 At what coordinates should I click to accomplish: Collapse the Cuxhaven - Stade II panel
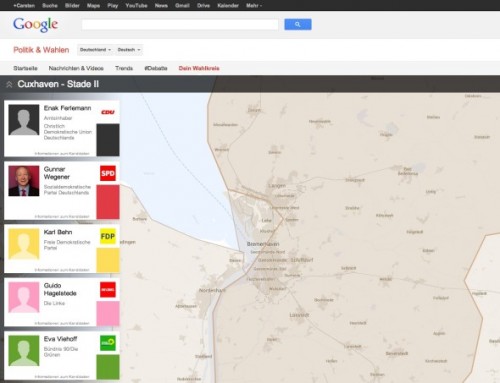tap(9, 84)
